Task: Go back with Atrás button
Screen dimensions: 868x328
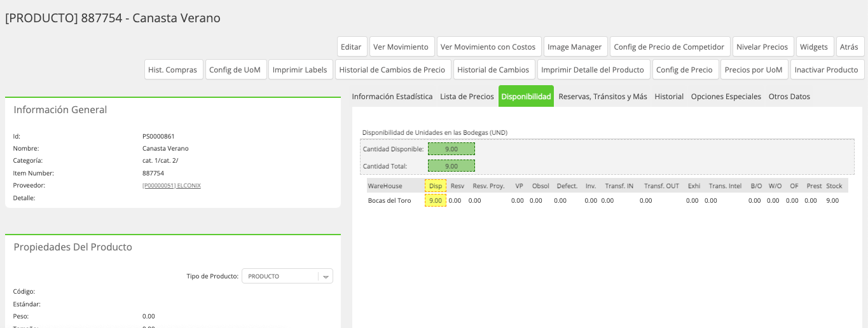Action: click(x=849, y=46)
